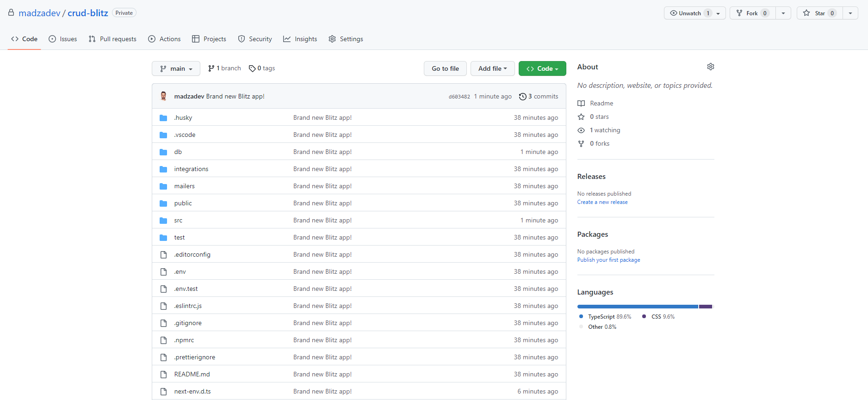Click the madzadev avatar in commit row
868x400 pixels.
click(x=163, y=96)
